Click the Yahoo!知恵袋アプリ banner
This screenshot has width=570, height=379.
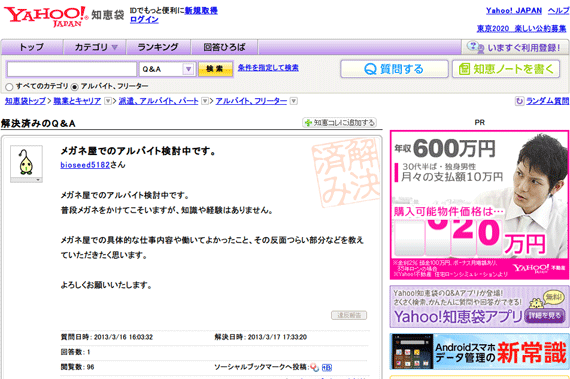(479, 307)
